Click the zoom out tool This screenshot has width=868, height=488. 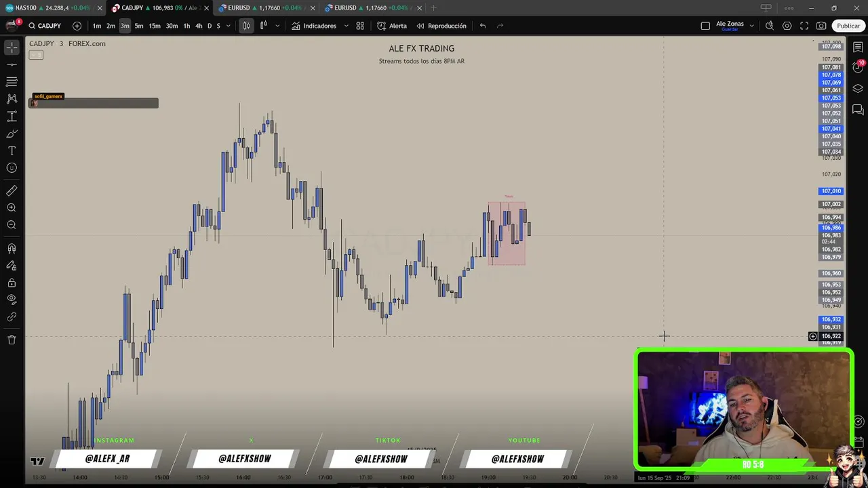[x=12, y=225]
